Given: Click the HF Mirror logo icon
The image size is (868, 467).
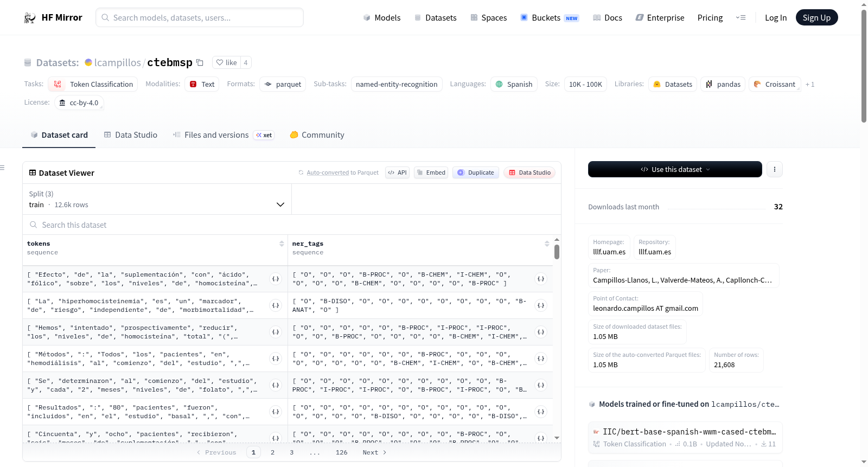Looking at the screenshot, I should tap(30, 18).
